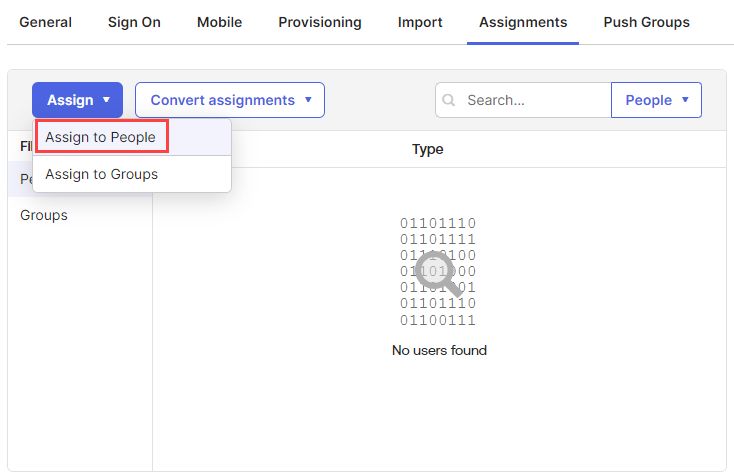Viewport: 734px width, 472px height.
Task: Expand the Convert assignments dropdown
Action: [x=230, y=100]
